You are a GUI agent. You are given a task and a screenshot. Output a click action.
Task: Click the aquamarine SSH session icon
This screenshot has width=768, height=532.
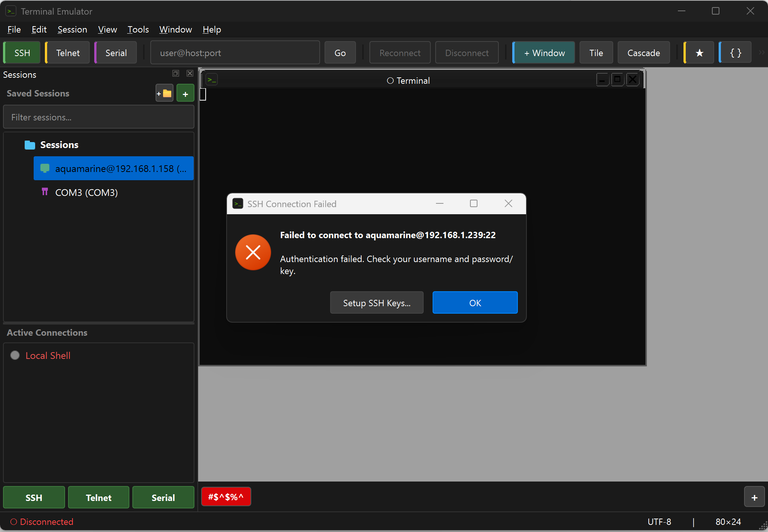click(x=45, y=168)
